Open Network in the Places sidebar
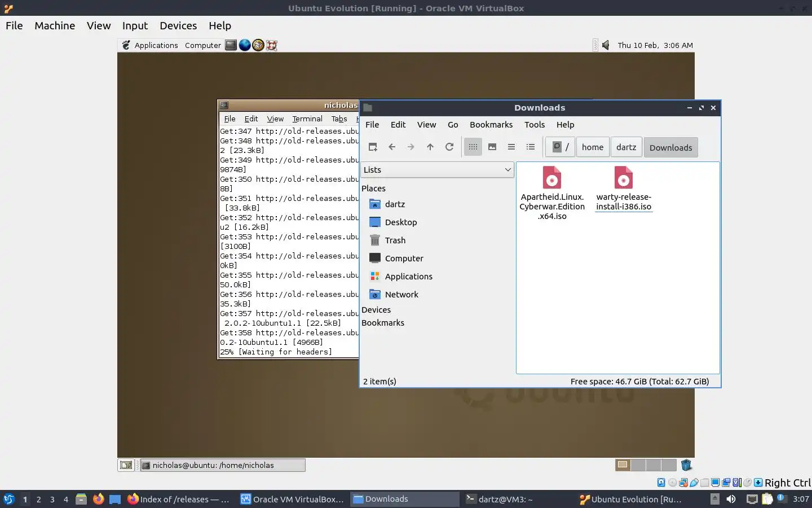 pyautogui.click(x=394, y=295)
